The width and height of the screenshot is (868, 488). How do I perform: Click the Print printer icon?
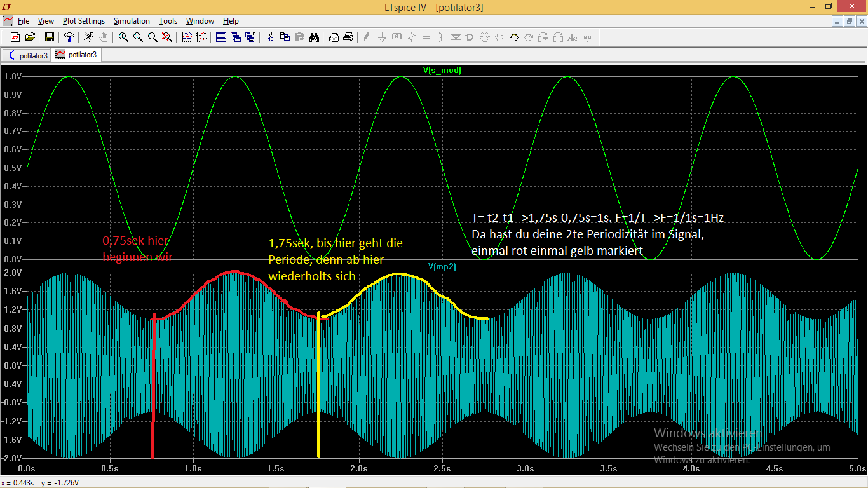(348, 37)
